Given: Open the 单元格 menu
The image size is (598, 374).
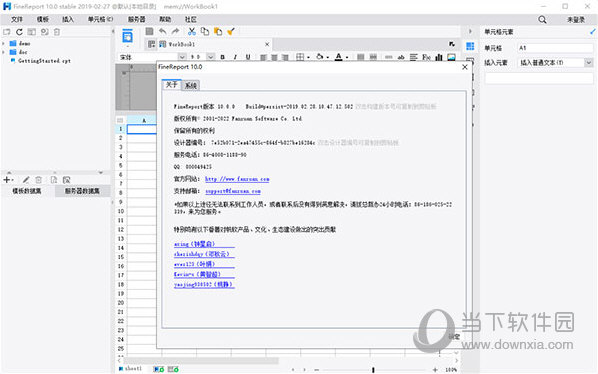Looking at the screenshot, I should 101,19.
